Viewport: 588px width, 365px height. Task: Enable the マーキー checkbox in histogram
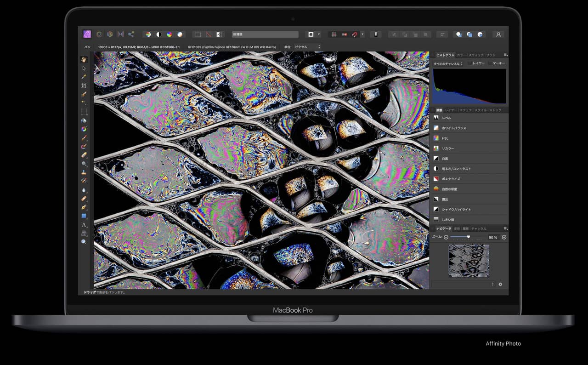(x=489, y=63)
